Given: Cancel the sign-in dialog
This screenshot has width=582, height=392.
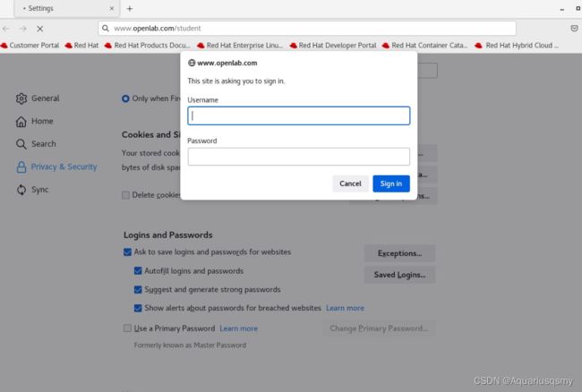Looking at the screenshot, I should (350, 183).
